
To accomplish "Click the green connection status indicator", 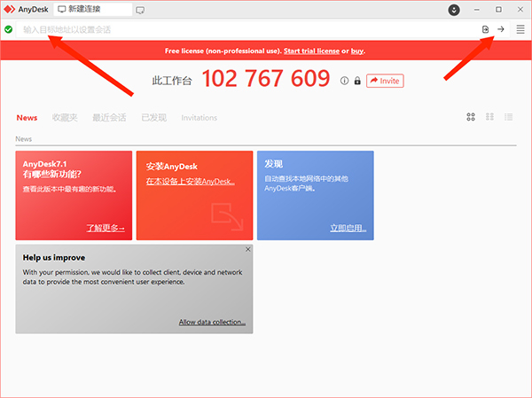I will [9, 29].
